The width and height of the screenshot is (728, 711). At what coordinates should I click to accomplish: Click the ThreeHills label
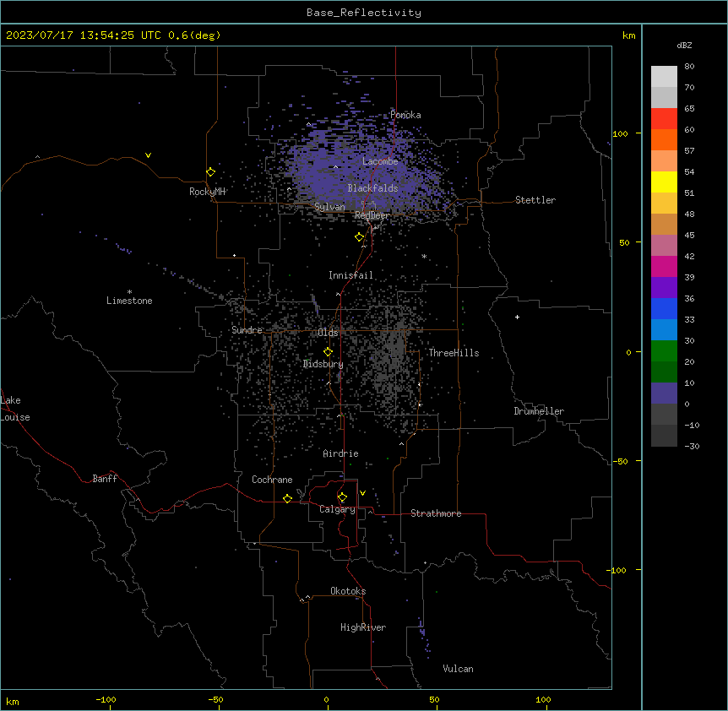454,353
